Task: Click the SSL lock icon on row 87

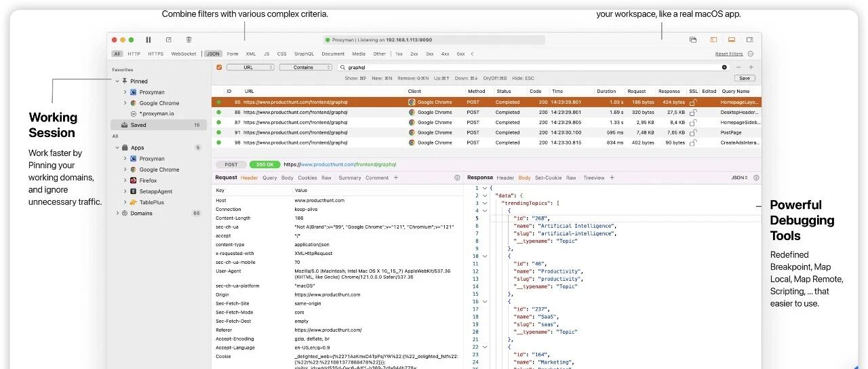Action: pos(693,122)
